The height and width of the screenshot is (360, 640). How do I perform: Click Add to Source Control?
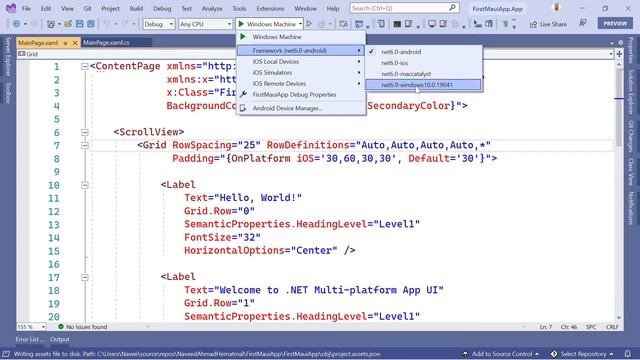pos(501,354)
